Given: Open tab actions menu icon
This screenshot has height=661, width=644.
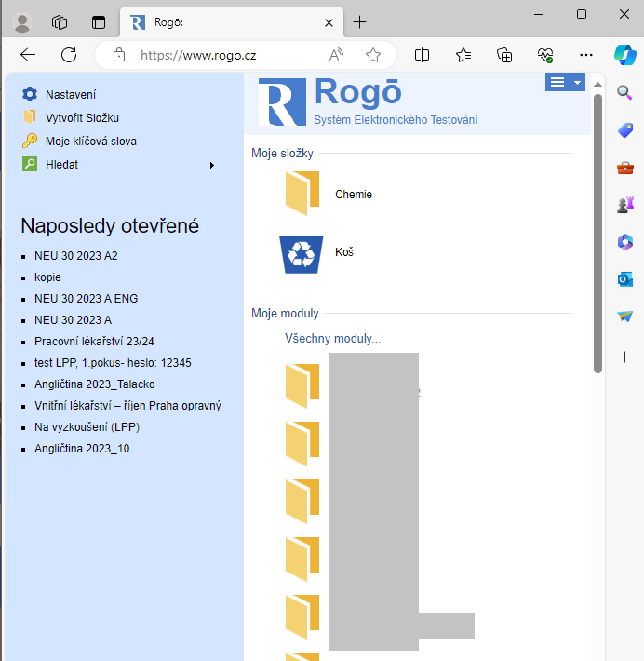Looking at the screenshot, I should pos(99,22).
